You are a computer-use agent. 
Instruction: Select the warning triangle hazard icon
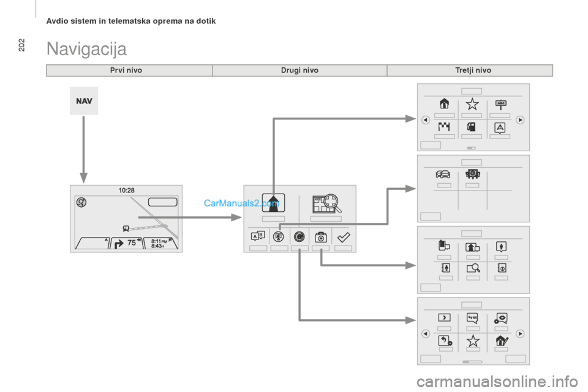tap(500, 128)
